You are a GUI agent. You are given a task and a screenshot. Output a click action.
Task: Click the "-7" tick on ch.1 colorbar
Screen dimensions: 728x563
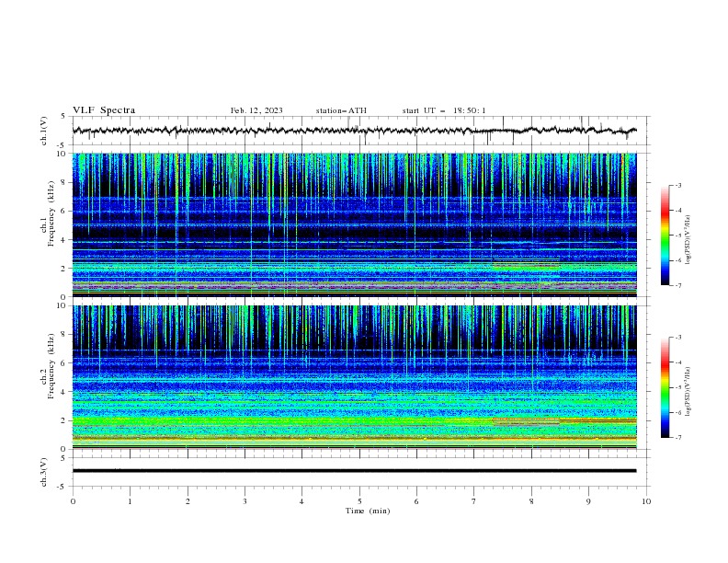(677, 285)
